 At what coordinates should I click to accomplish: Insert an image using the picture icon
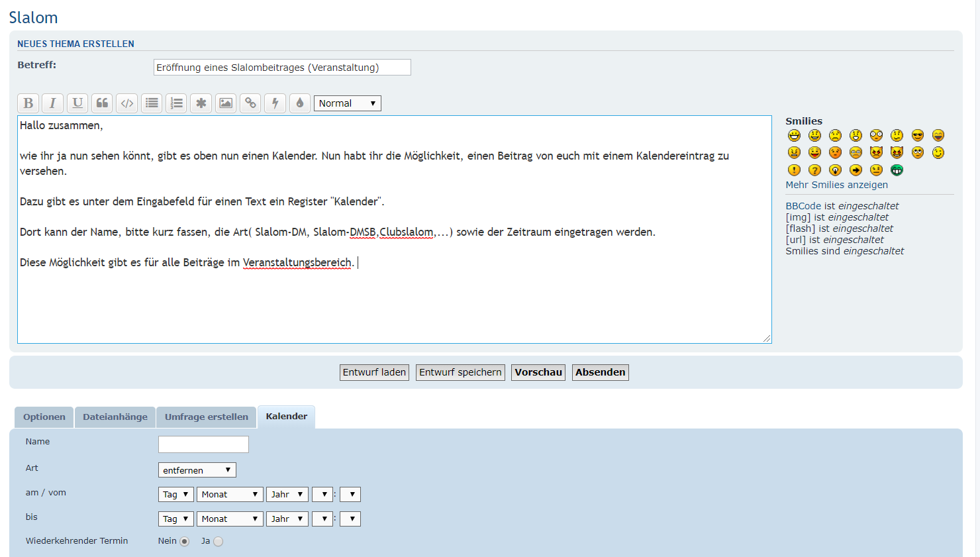(226, 103)
